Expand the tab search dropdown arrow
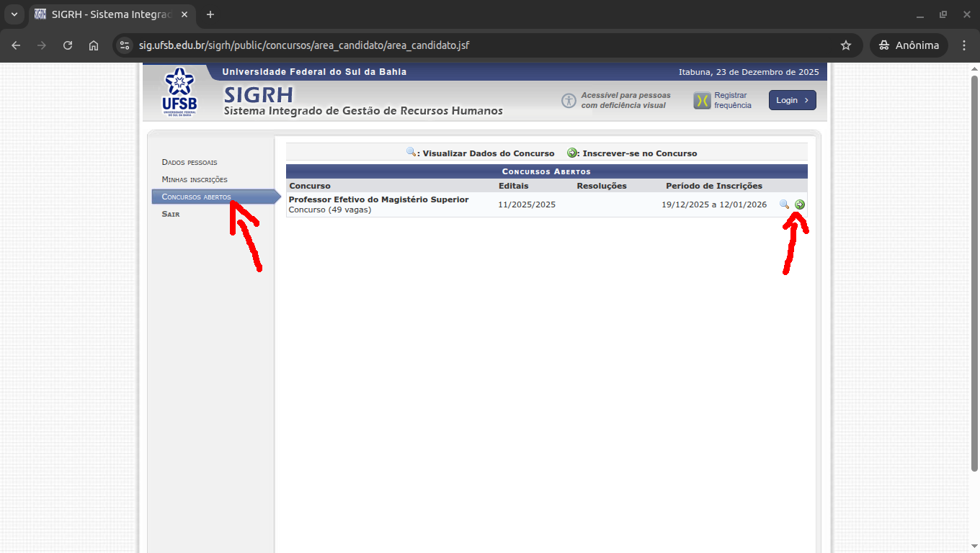The height and width of the screenshot is (553, 980). coord(14,14)
